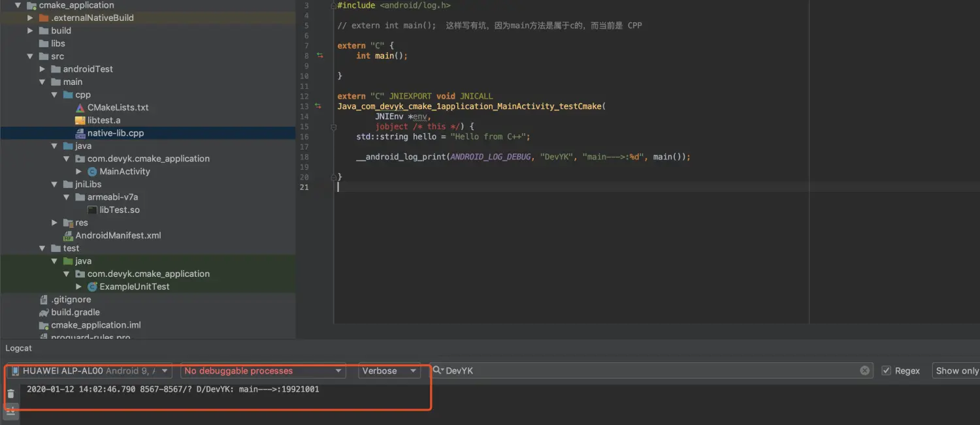Click the AndroidManifest.xml file icon
This screenshot has width=980, height=425.
click(x=68, y=236)
